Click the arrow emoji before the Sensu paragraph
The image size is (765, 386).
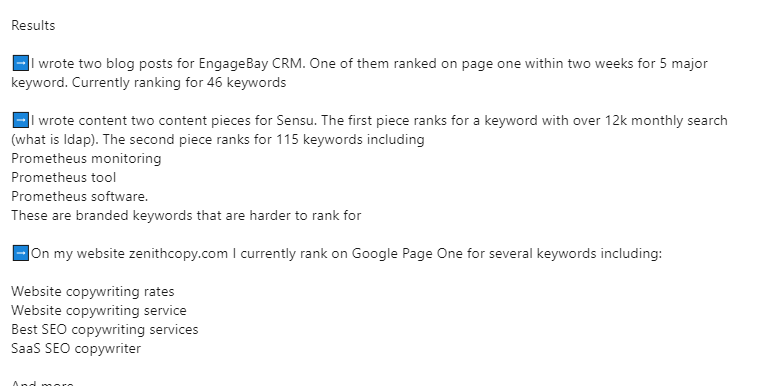[x=20, y=121]
